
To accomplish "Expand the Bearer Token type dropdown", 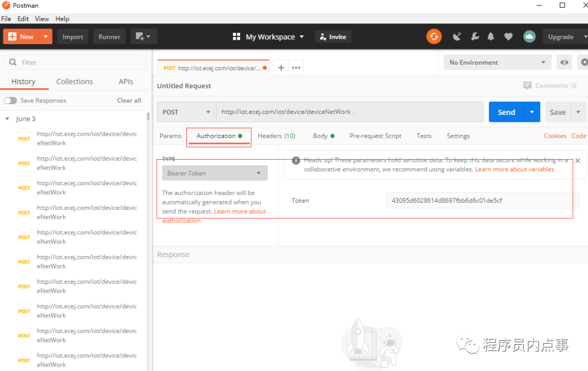I will tap(215, 173).
